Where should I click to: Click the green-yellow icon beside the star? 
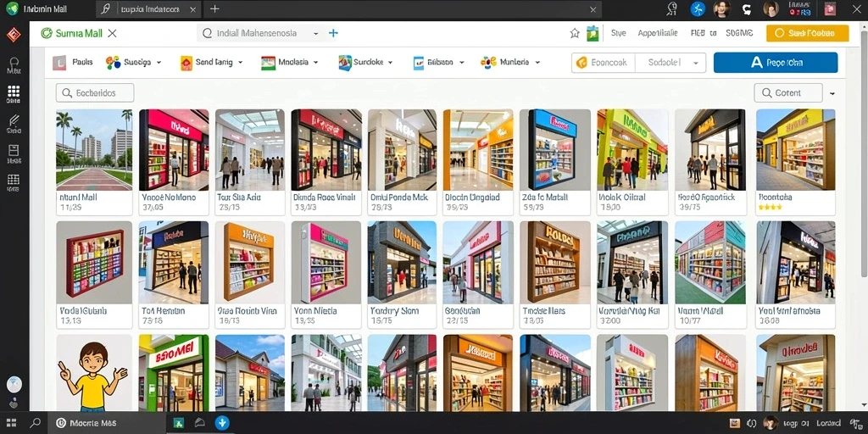[593, 33]
